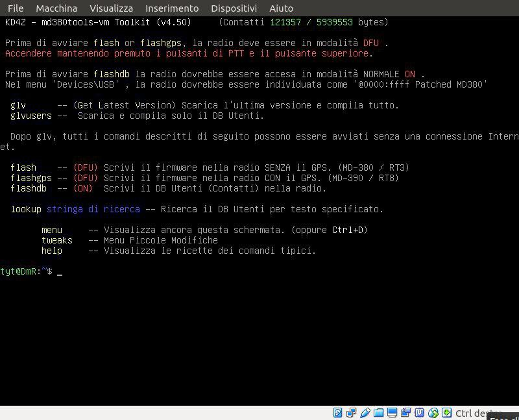Click the text '(MD-390 / RT8)'
Screen dimensions: 519x420
click(363, 178)
